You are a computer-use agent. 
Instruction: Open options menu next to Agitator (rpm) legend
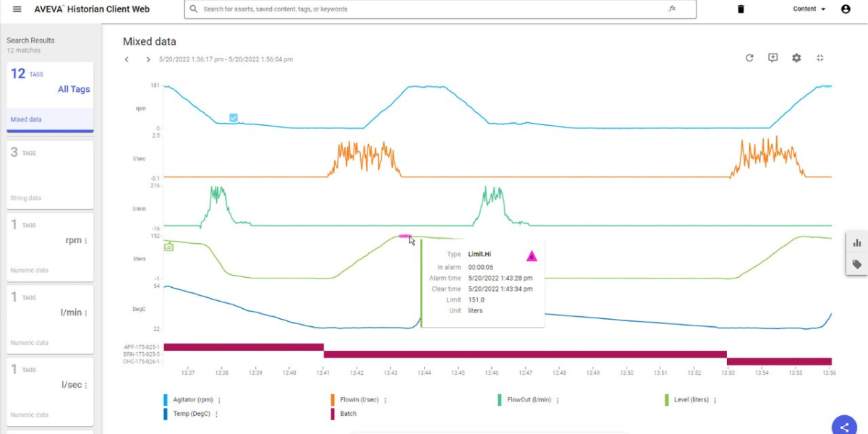pyautogui.click(x=219, y=400)
